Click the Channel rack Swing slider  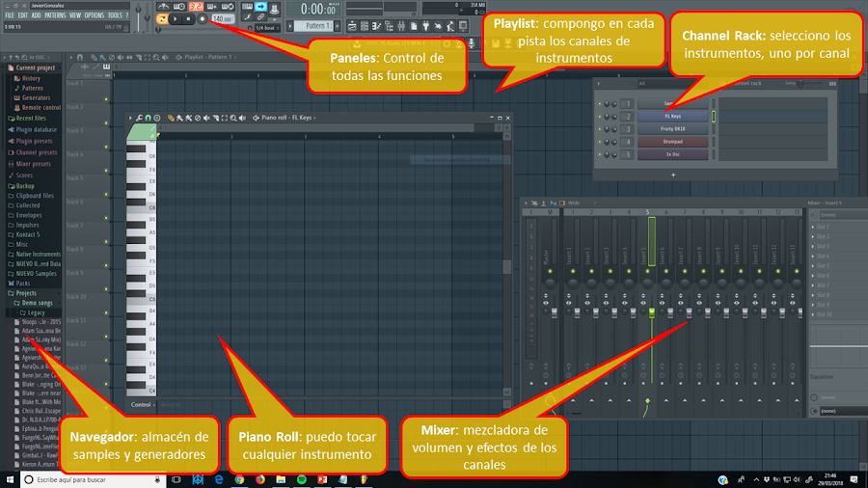click(x=809, y=84)
